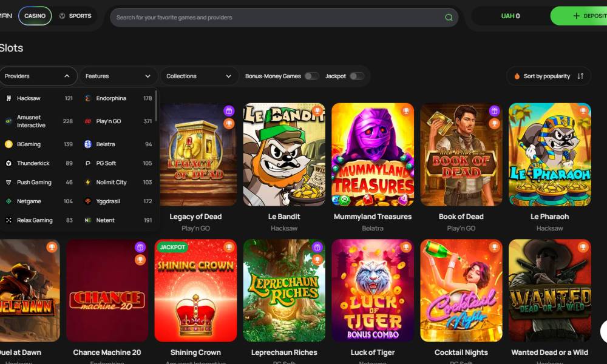Click trophy icon on Le Pharaoh

[583, 111]
